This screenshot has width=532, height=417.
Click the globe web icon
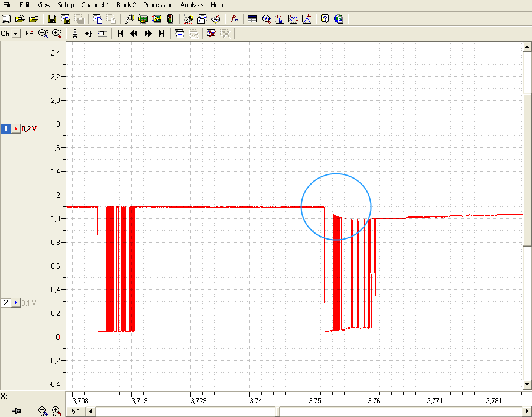[x=339, y=19]
